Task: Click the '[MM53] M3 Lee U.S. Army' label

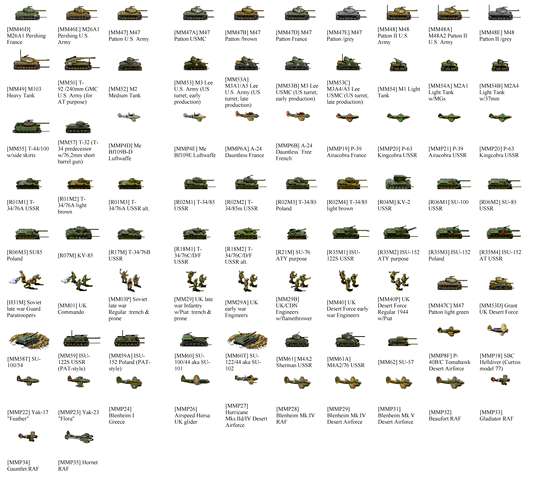Action: (x=193, y=92)
